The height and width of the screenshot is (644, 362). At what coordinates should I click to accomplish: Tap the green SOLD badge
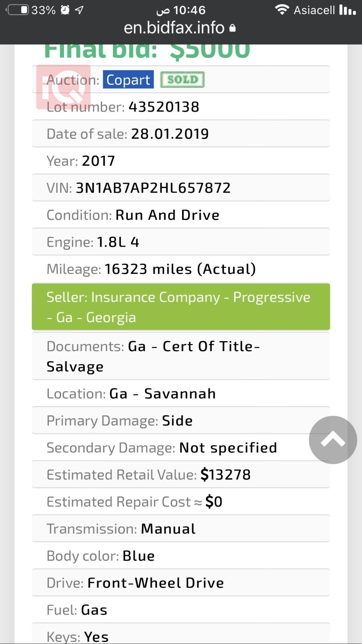pos(182,80)
